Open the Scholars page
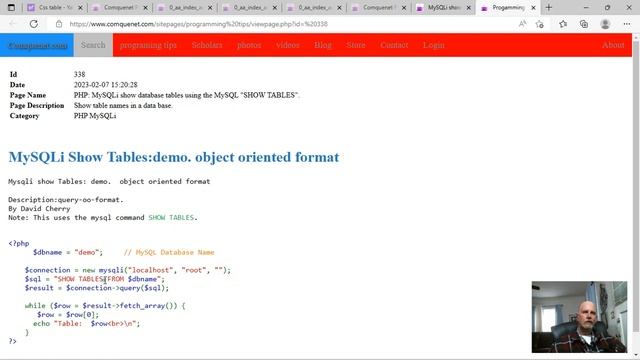 [x=207, y=45]
